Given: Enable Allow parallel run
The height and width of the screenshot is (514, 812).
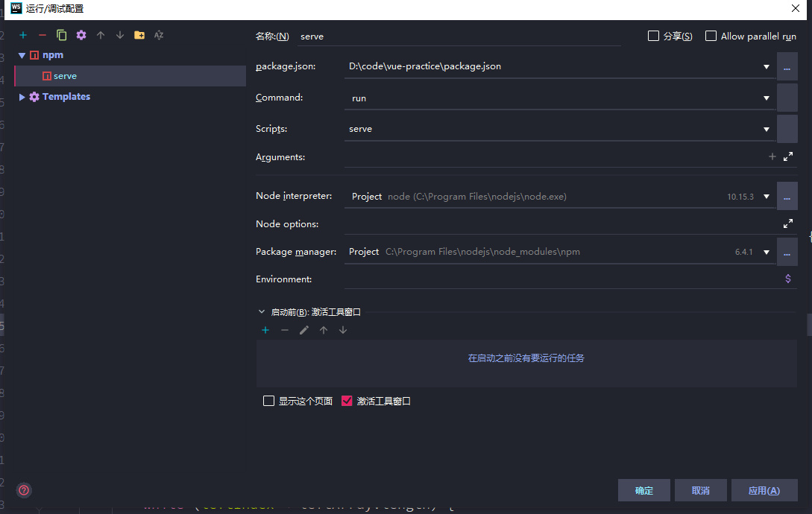Looking at the screenshot, I should (710, 35).
